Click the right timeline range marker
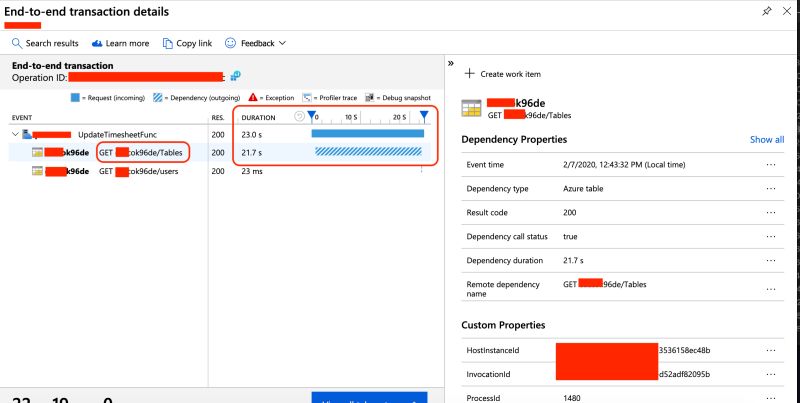 pyautogui.click(x=424, y=117)
